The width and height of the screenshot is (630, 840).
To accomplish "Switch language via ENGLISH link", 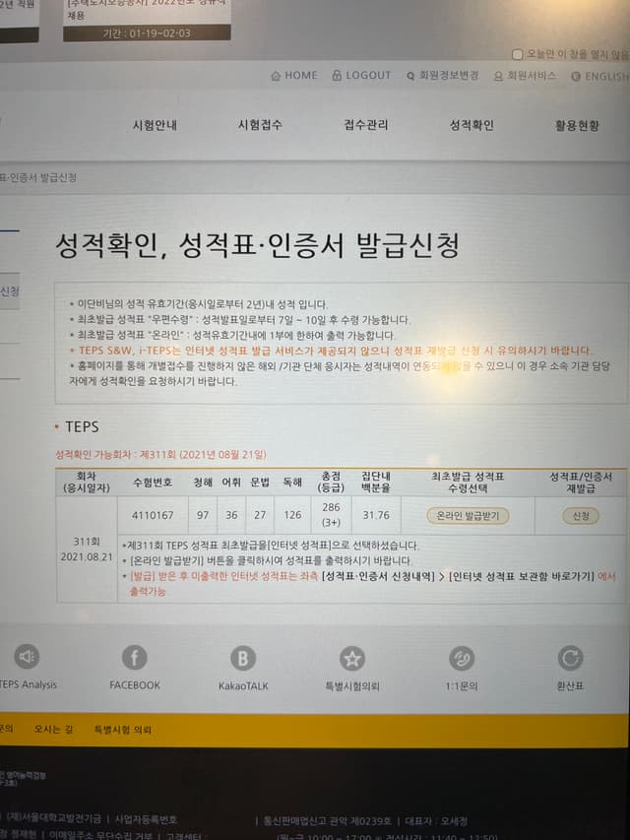I will click(607, 77).
